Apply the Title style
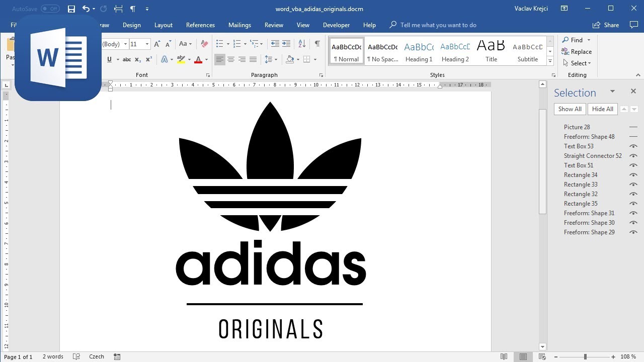 491,52
